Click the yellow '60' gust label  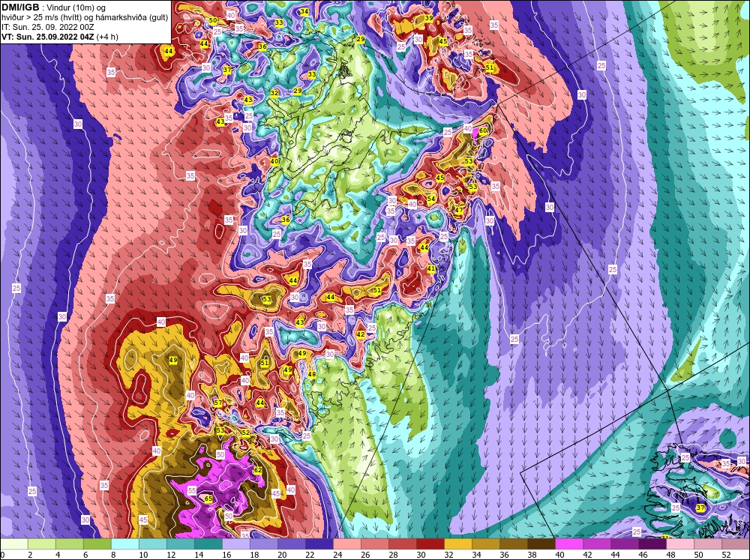click(483, 130)
